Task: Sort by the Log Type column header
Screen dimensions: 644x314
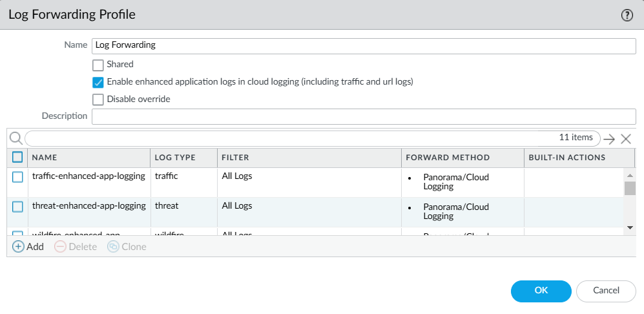Action: [x=175, y=158]
